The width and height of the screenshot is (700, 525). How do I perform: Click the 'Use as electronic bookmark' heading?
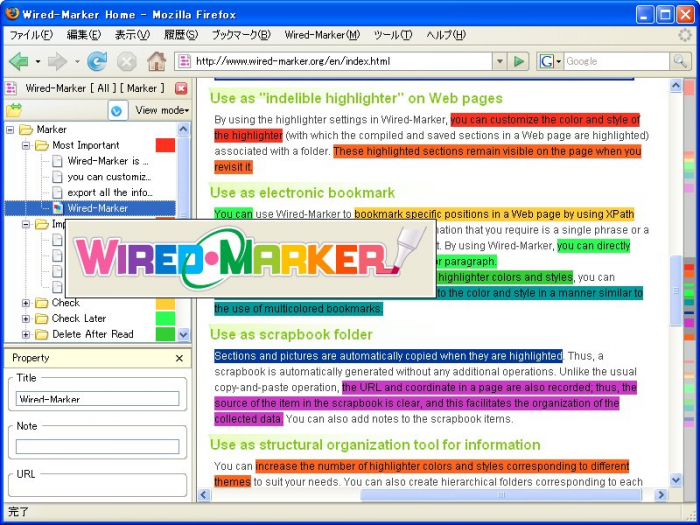(x=302, y=192)
